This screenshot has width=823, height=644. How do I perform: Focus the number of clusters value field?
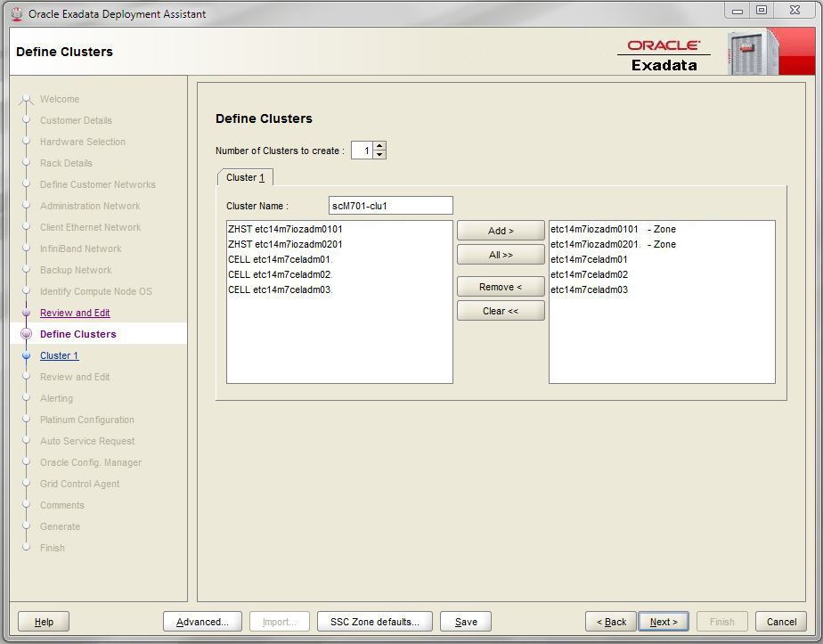tap(363, 151)
